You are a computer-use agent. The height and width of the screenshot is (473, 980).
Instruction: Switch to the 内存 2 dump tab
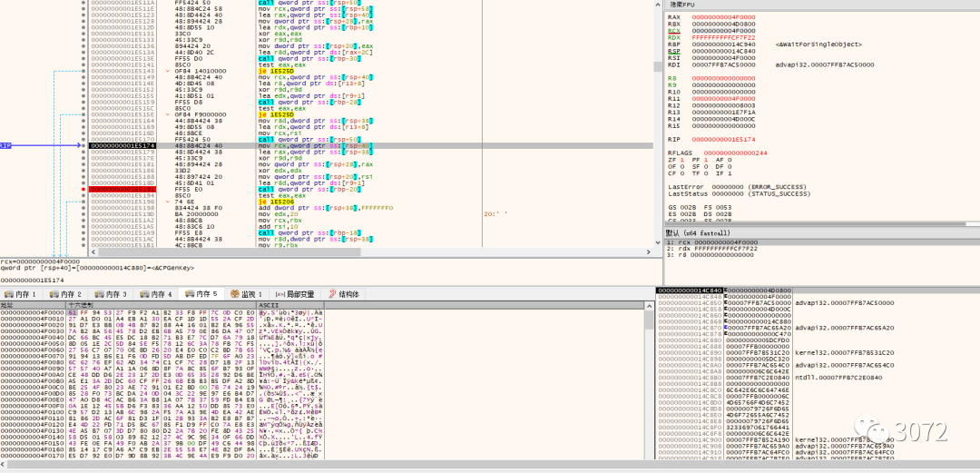[x=65, y=294]
